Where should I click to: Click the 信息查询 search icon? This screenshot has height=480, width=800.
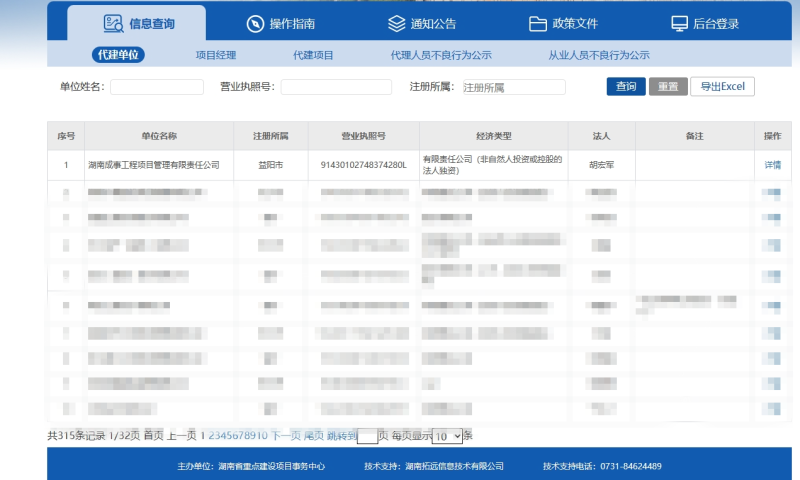[113, 23]
